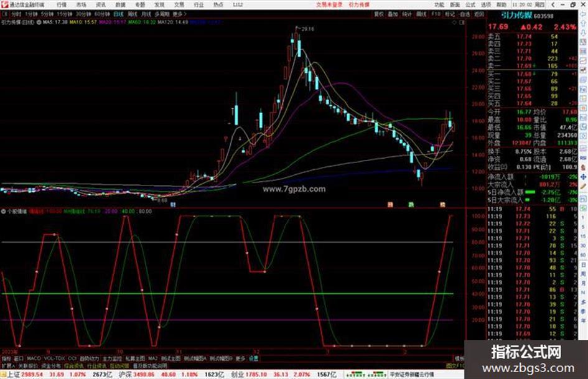588x379 pixels.
Task: Switch chart to 分时 period
Action: click(16, 14)
